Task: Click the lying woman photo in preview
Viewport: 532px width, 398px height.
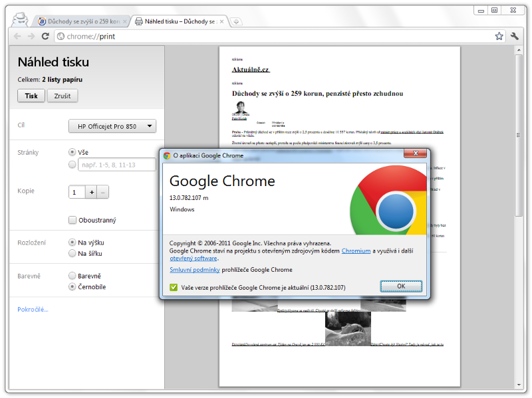Action: pyautogui.click(x=348, y=328)
